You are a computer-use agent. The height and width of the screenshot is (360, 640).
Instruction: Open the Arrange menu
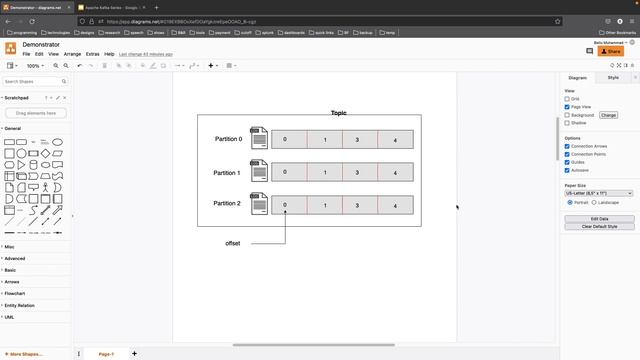click(72, 54)
